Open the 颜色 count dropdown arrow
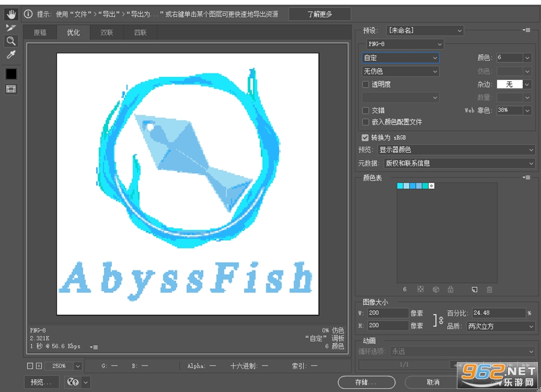This screenshot has width=541, height=392. 527,58
